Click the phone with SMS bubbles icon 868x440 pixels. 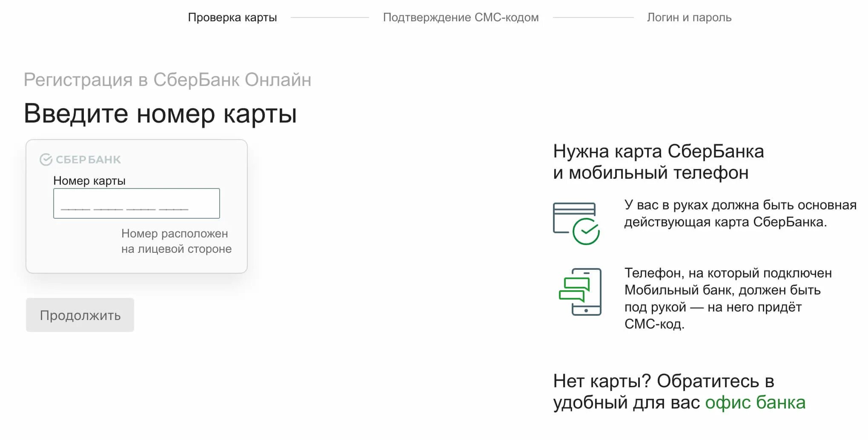(x=580, y=291)
